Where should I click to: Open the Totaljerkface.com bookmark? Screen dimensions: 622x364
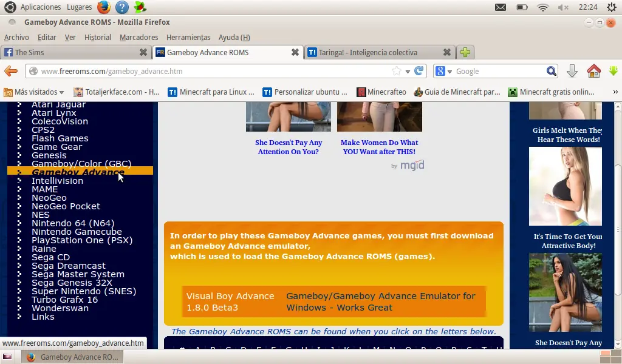[117, 92]
